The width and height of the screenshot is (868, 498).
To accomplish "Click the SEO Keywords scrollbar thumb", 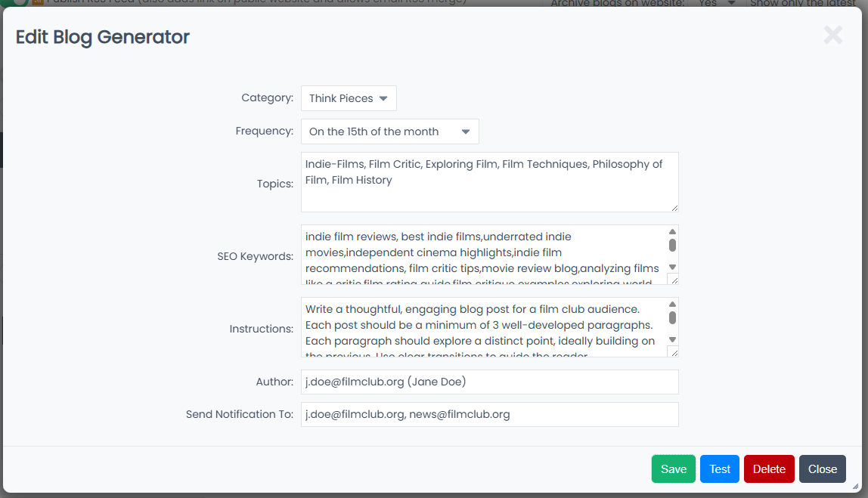I will tap(672, 245).
